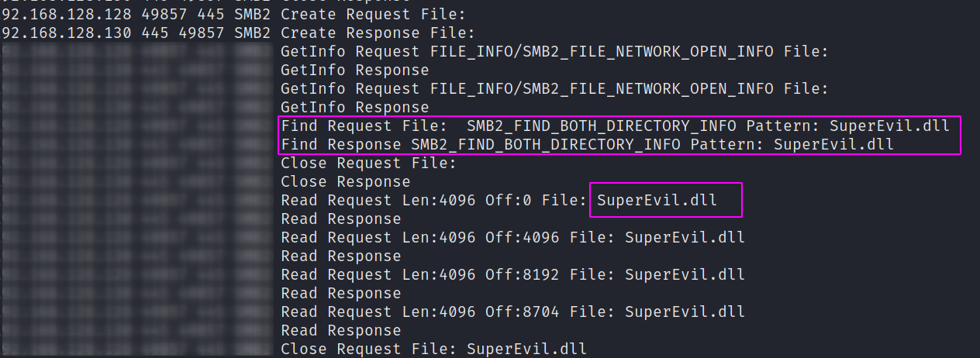This screenshot has width=980, height=358.
Task: Click the Read Request Off:0 line
Action: (499, 201)
